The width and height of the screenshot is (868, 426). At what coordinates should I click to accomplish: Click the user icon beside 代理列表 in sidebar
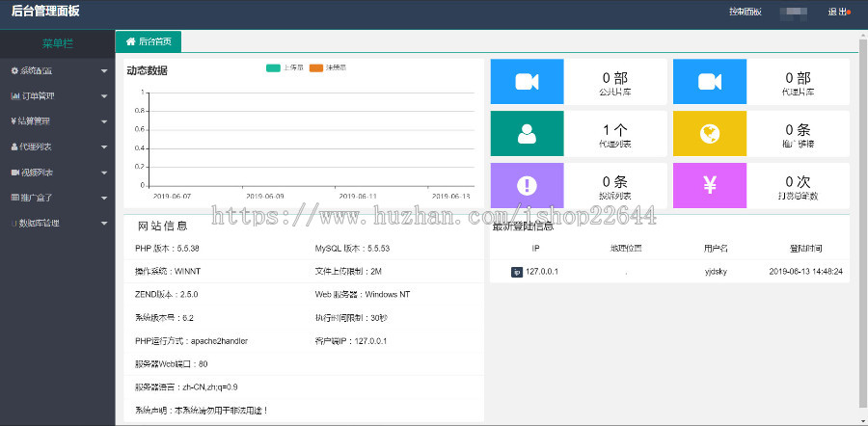coord(14,147)
